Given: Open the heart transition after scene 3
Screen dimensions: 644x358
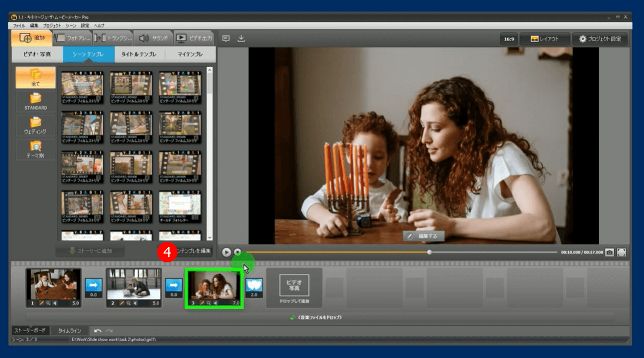Looking at the screenshot, I should 253,285.
